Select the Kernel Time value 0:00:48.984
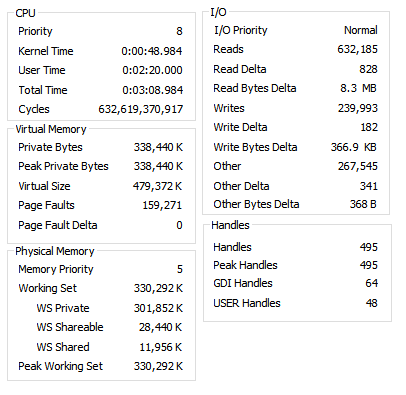Screen dimensions: 406x395 point(152,51)
